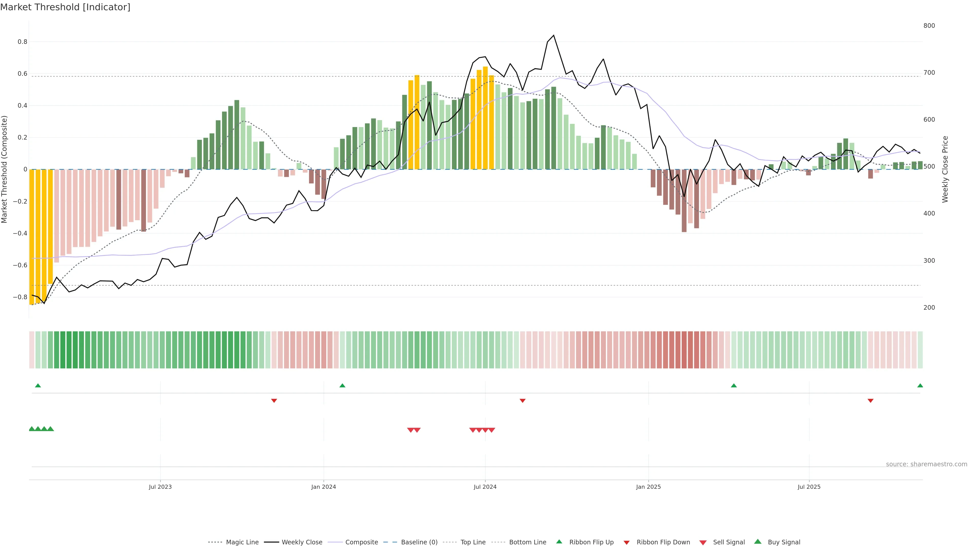Click Sell Signal legend icon
The width and height of the screenshot is (980, 551).
pyautogui.click(x=703, y=543)
